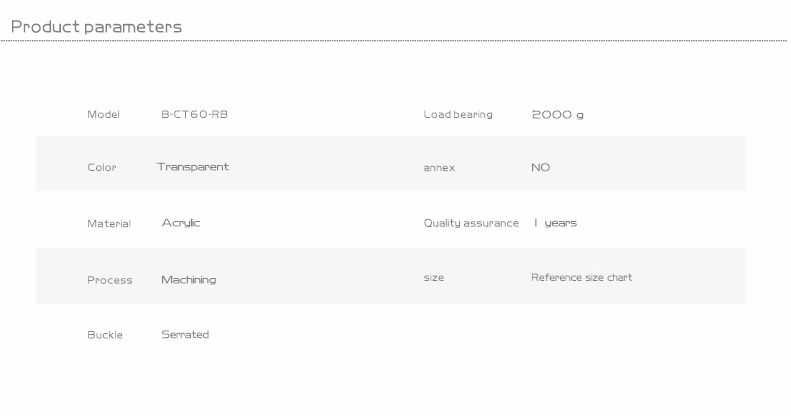
Task: Click the Load bearing label
Action: click(458, 114)
